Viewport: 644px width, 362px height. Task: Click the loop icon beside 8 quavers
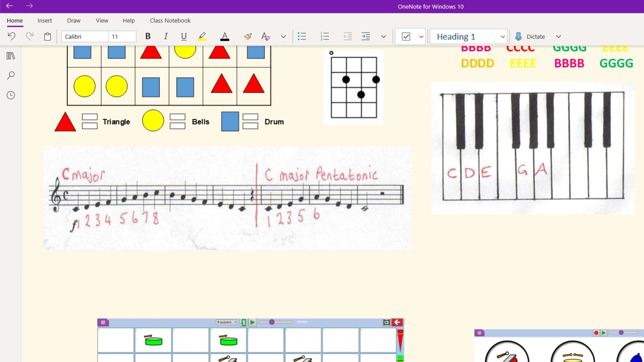[243, 322]
